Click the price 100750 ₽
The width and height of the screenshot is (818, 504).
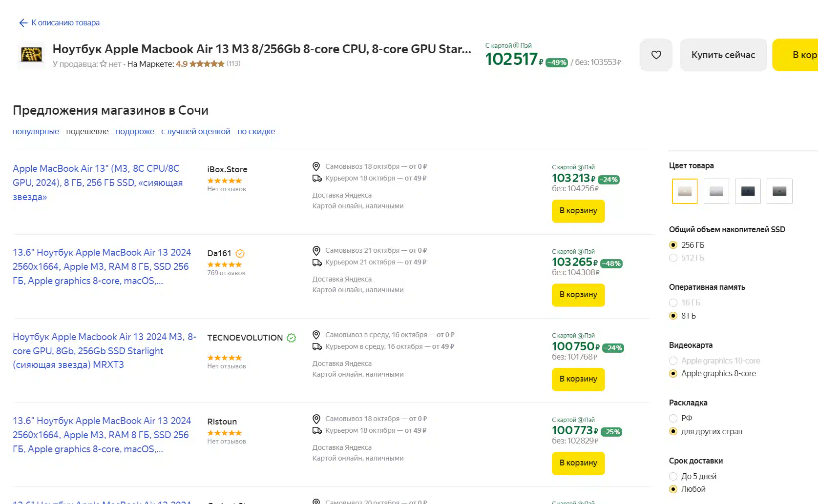(575, 346)
